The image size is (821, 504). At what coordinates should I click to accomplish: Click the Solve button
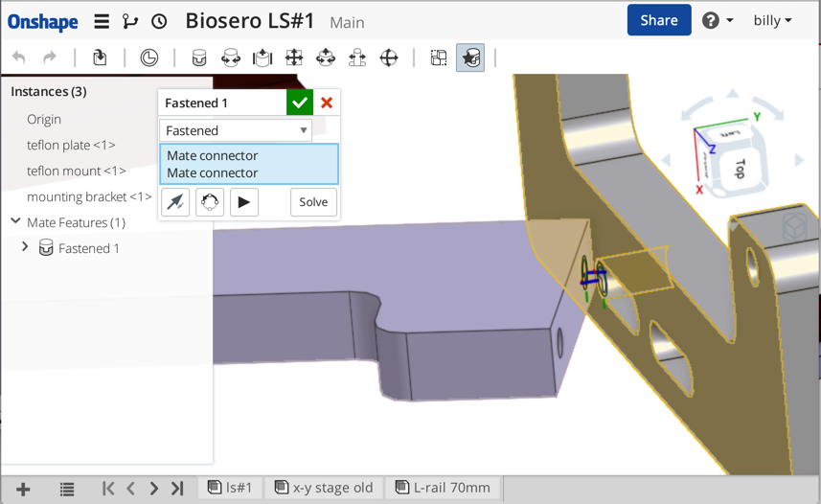pos(313,202)
